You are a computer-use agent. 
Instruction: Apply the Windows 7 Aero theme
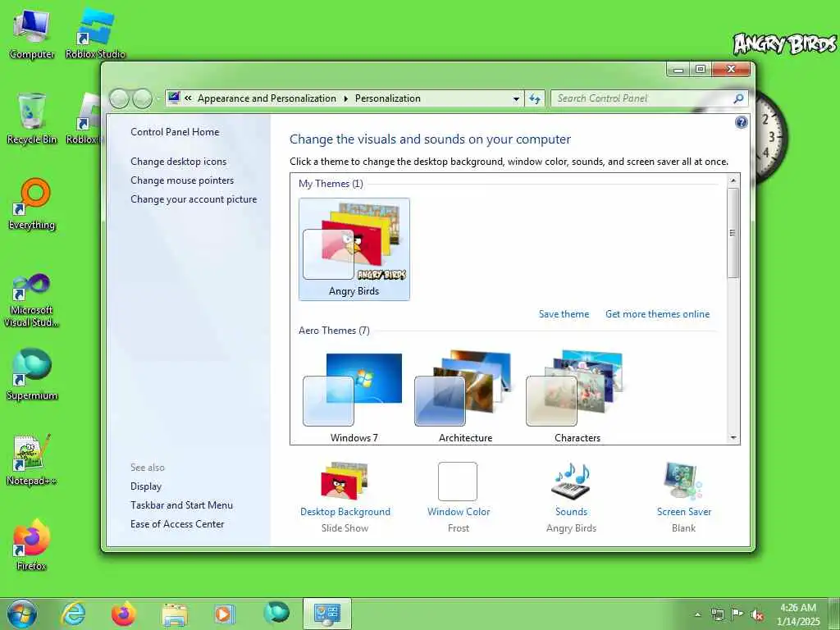pyautogui.click(x=354, y=396)
